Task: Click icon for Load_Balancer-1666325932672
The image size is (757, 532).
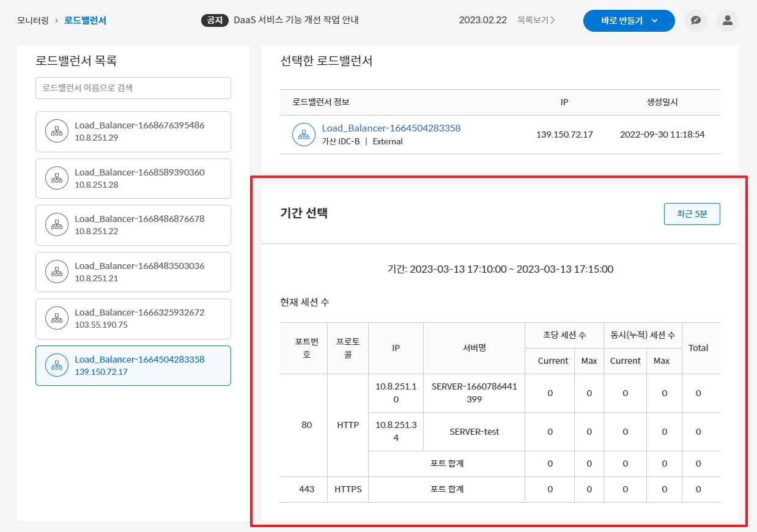Action: pos(57,319)
